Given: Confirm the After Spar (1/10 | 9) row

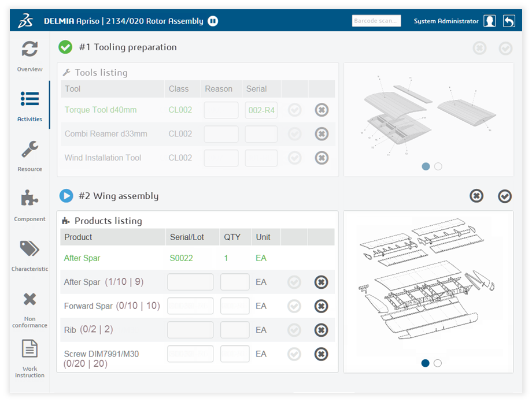Looking at the screenshot, I should click(x=294, y=282).
